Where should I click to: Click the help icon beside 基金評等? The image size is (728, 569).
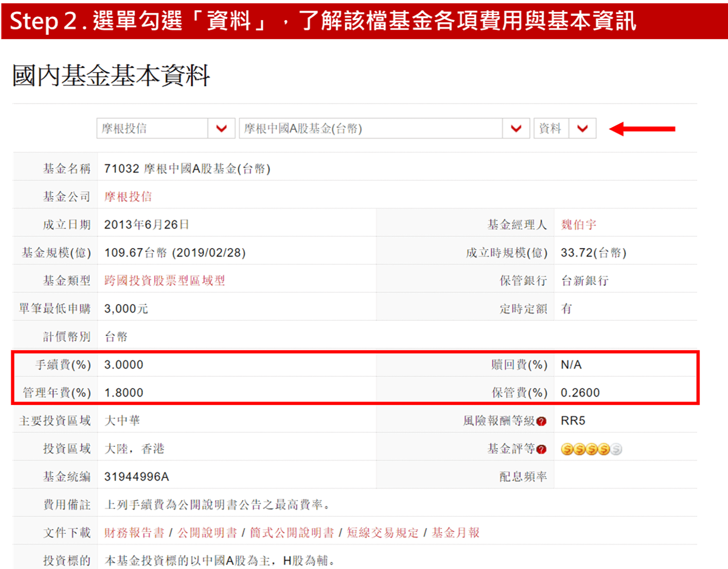[541, 449]
